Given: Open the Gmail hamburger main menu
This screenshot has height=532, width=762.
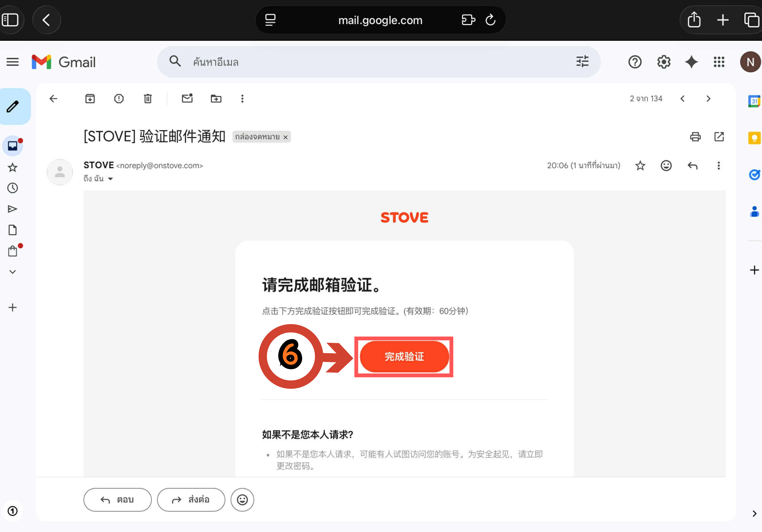Looking at the screenshot, I should coord(13,62).
